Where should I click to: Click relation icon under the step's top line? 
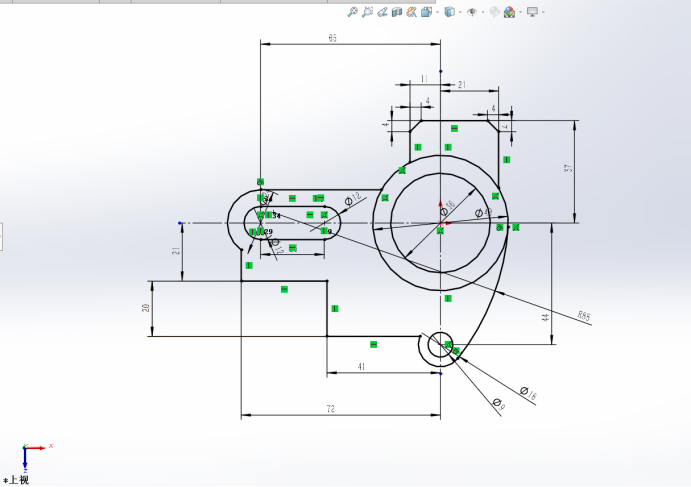point(284,289)
